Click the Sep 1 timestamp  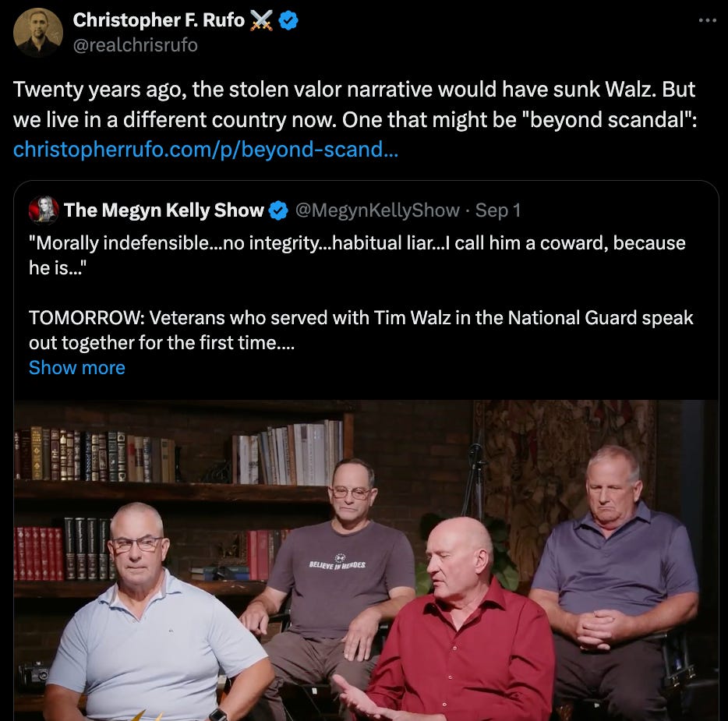coord(498,210)
